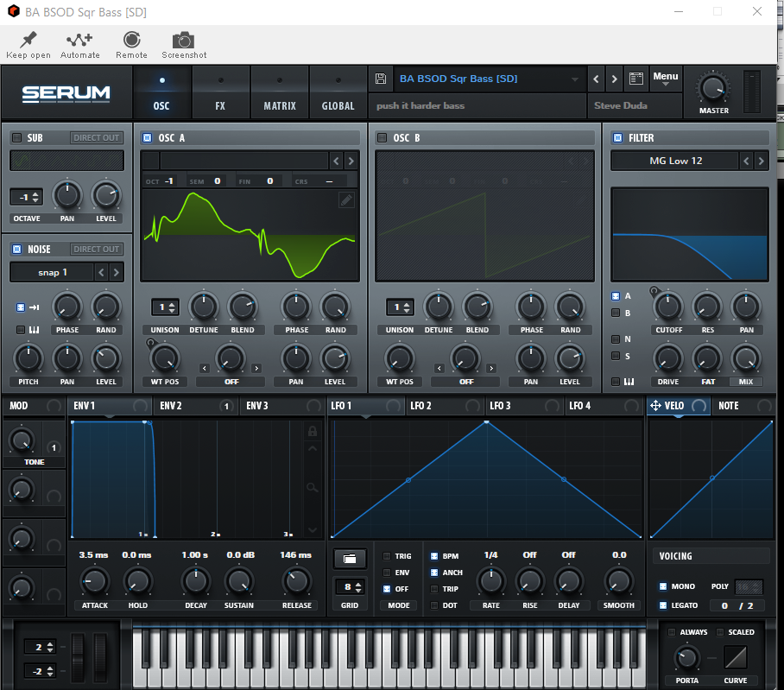This screenshot has height=690, width=784.
Task: Open the noise sample snap 1 selector
Action: pos(52,273)
